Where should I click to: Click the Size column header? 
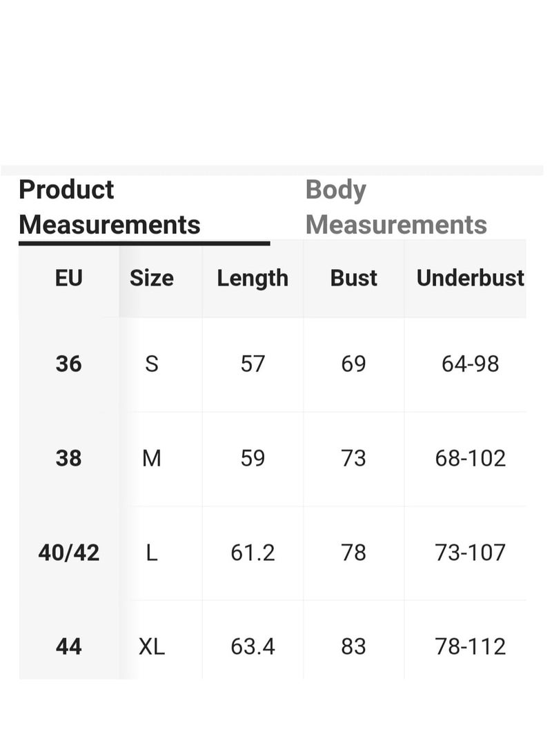point(151,278)
